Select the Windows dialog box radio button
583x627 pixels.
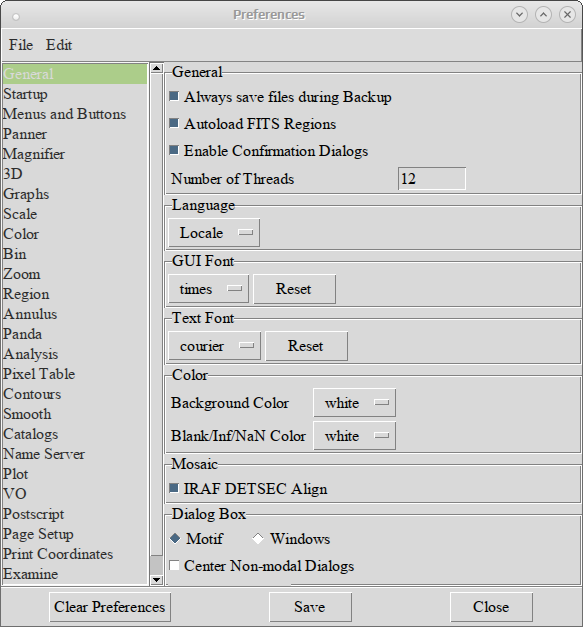coord(258,539)
